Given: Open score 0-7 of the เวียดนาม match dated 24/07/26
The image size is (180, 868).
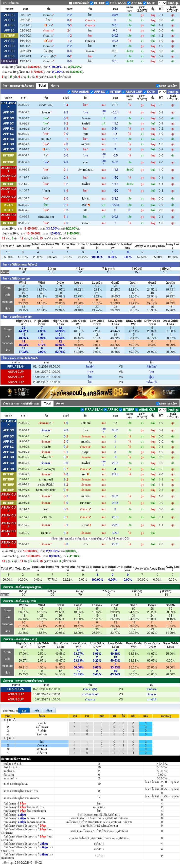Looking at the screenshot, I should coord(66,469).
